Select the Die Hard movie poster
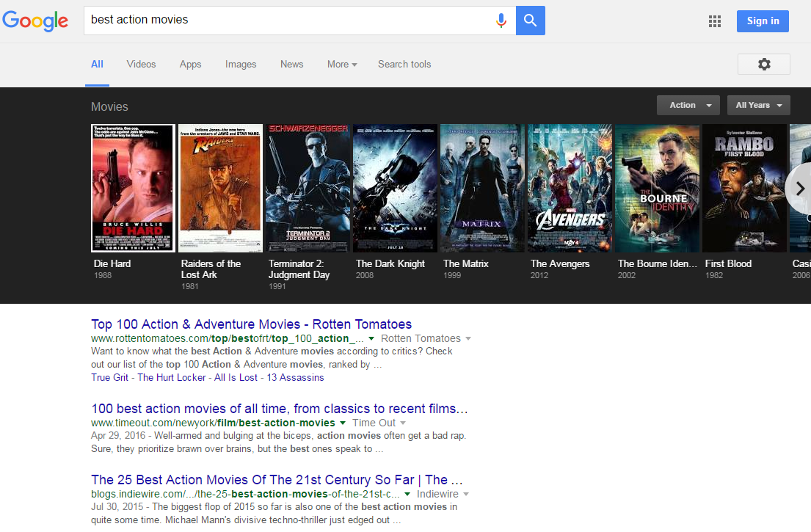 [133, 188]
